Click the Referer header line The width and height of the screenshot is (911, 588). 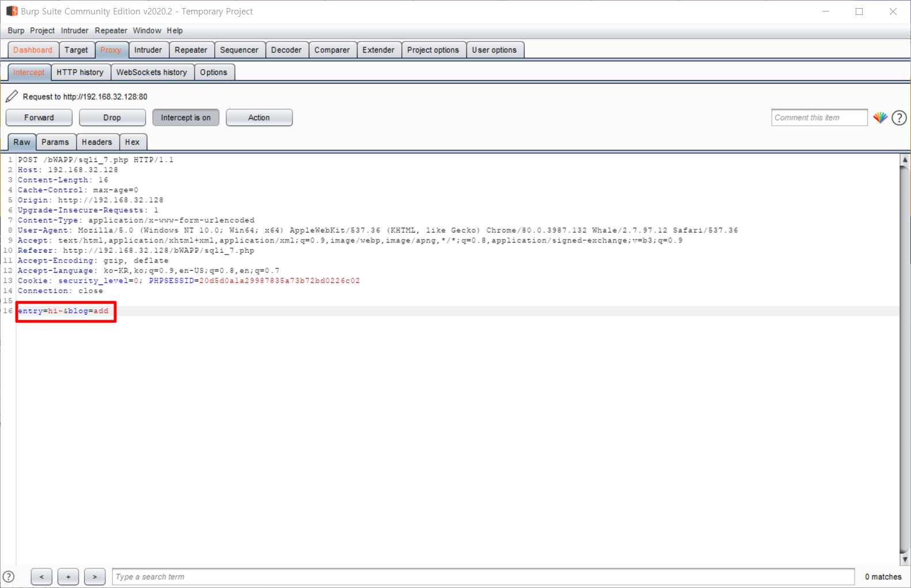[136, 251]
